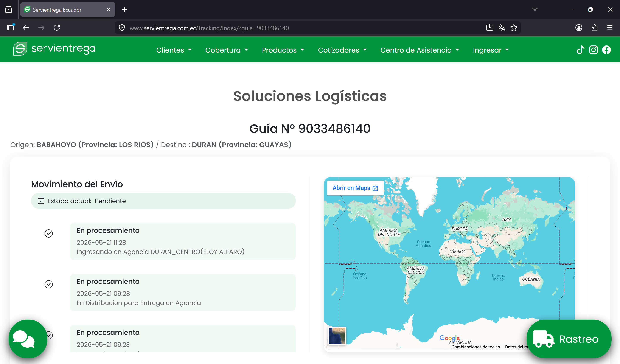Open the Firefox application menu
This screenshot has width=620, height=364.
[x=610, y=28]
